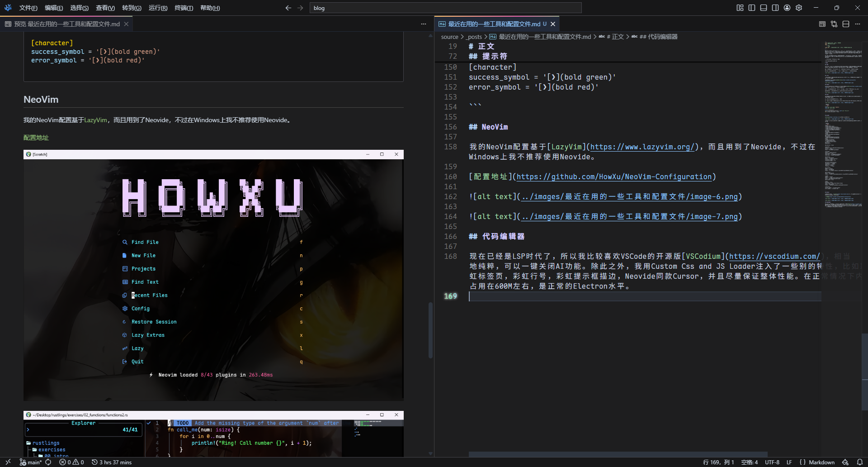Click the blog command center search box
The height and width of the screenshot is (467, 868).
445,8
